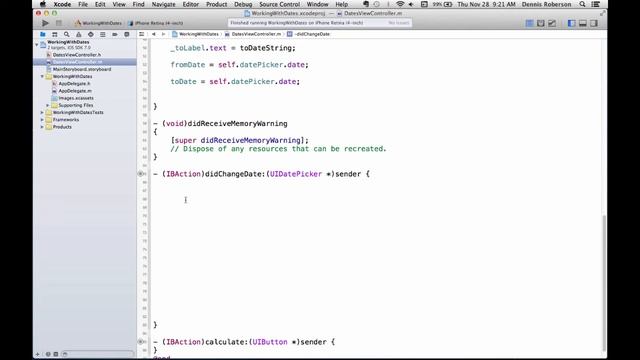
Task: Open the Project navigator folder icon
Action: [x=42, y=35]
